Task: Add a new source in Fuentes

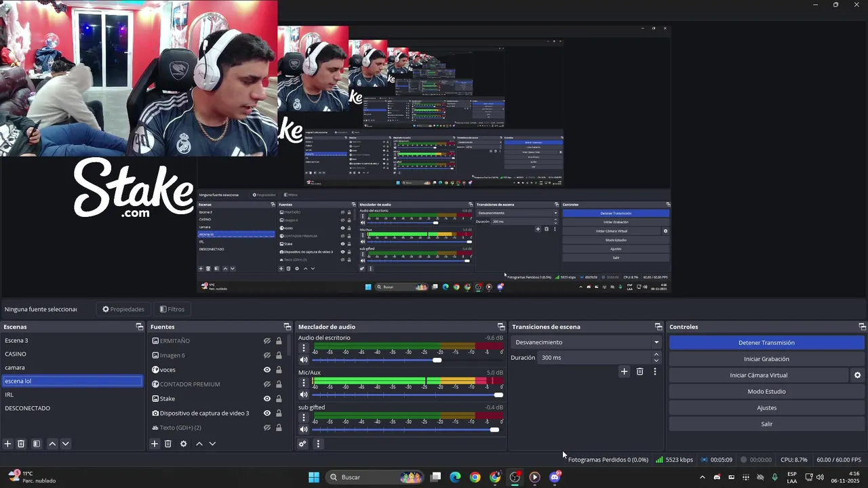Action: tap(155, 444)
